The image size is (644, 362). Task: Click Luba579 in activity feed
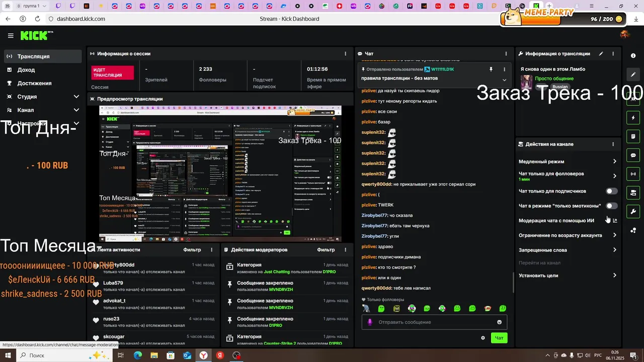[x=113, y=283]
